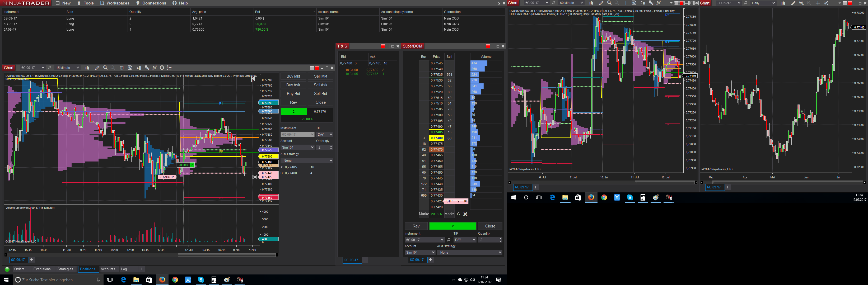
Task: Open SuperDOM TIF dropdown
Action: coord(465,240)
